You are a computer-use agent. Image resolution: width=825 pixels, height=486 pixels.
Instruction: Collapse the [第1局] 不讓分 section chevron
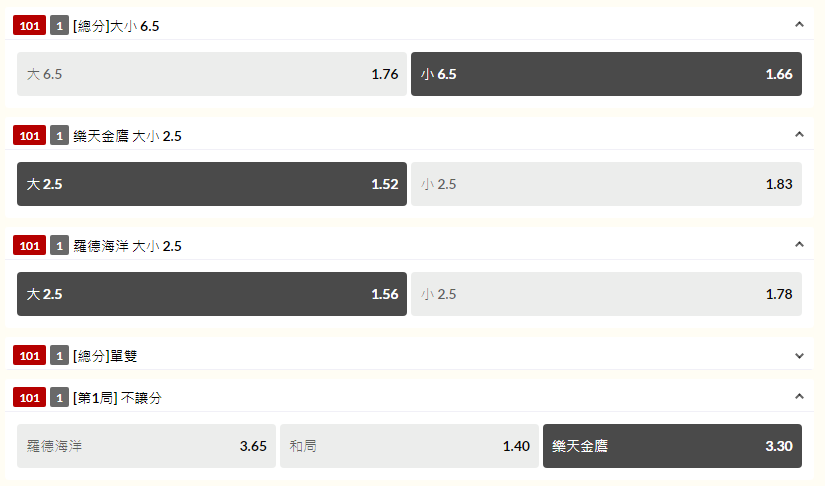[x=799, y=397]
